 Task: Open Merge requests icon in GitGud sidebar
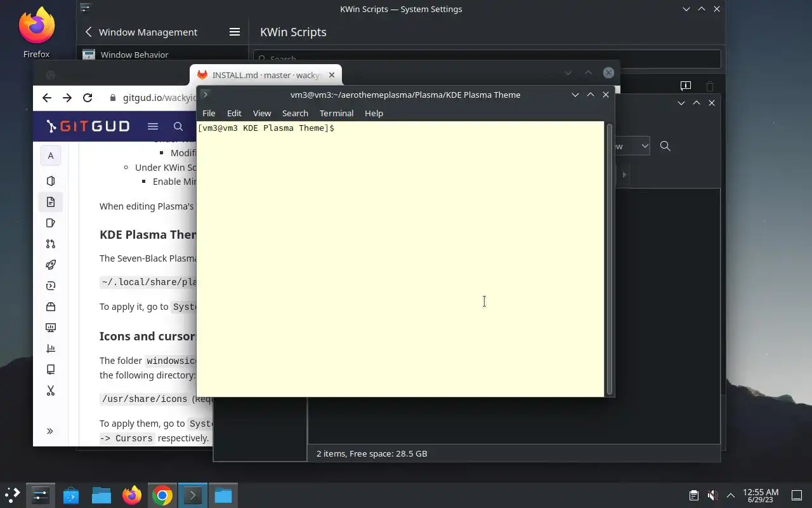pos(51,244)
